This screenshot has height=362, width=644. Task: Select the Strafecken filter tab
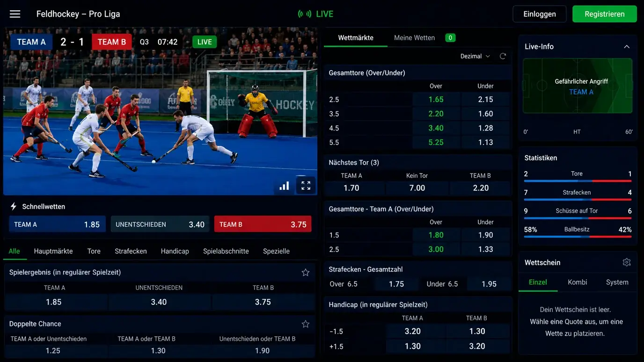[x=131, y=251]
